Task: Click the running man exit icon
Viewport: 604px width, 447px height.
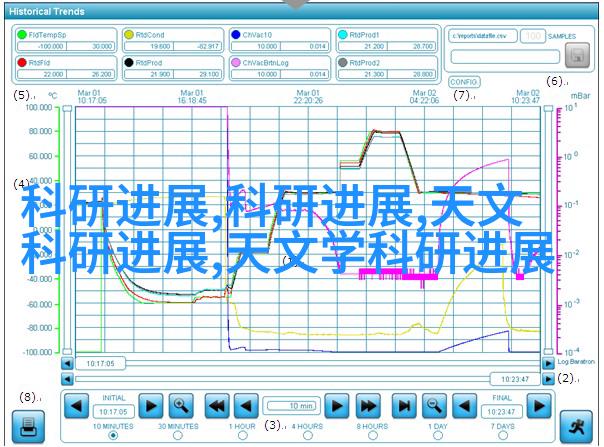Action: (576, 427)
